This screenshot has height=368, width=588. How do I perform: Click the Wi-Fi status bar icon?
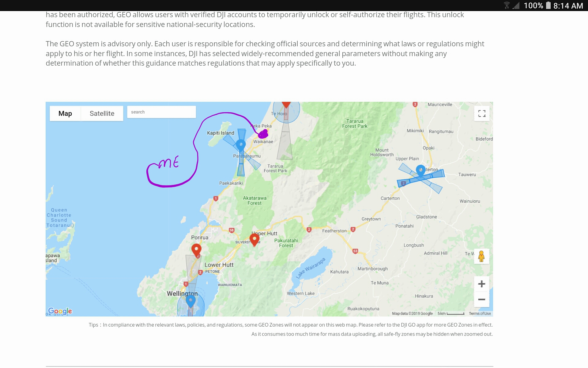[507, 6]
